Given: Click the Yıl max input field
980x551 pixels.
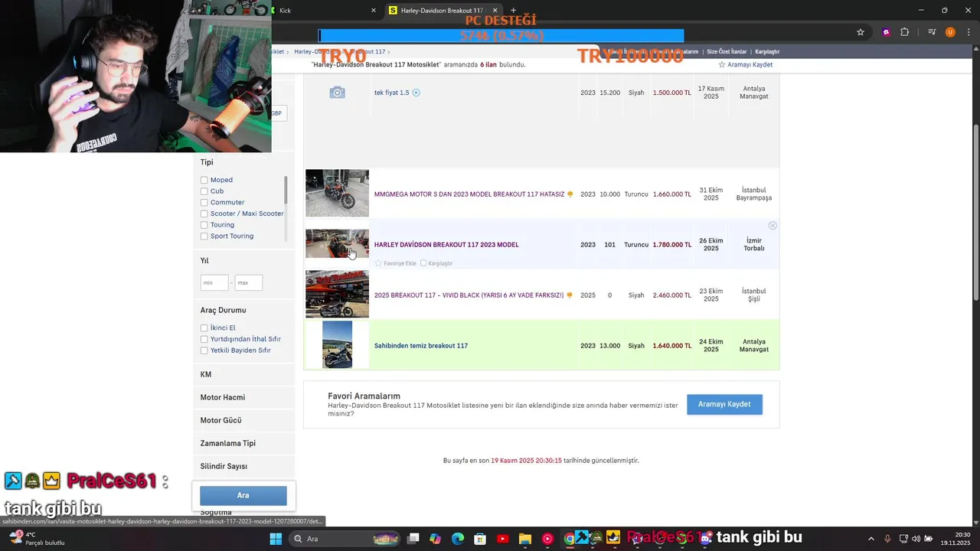Looking at the screenshot, I should pos(249,283).
